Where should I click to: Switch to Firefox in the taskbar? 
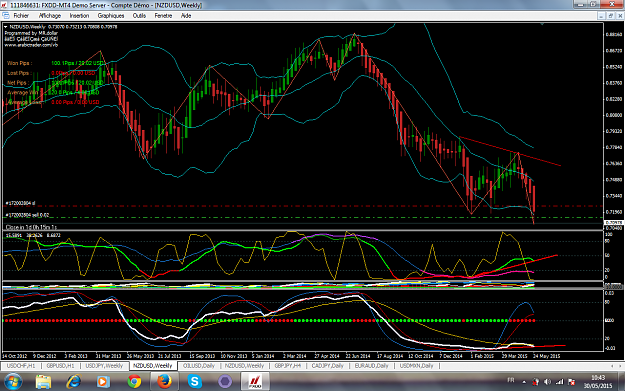[164, 381]
